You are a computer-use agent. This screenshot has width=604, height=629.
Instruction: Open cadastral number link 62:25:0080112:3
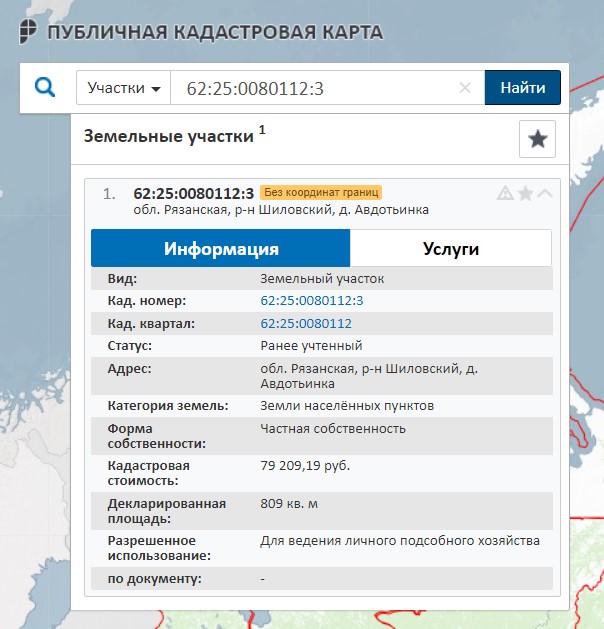pos(312,300)
